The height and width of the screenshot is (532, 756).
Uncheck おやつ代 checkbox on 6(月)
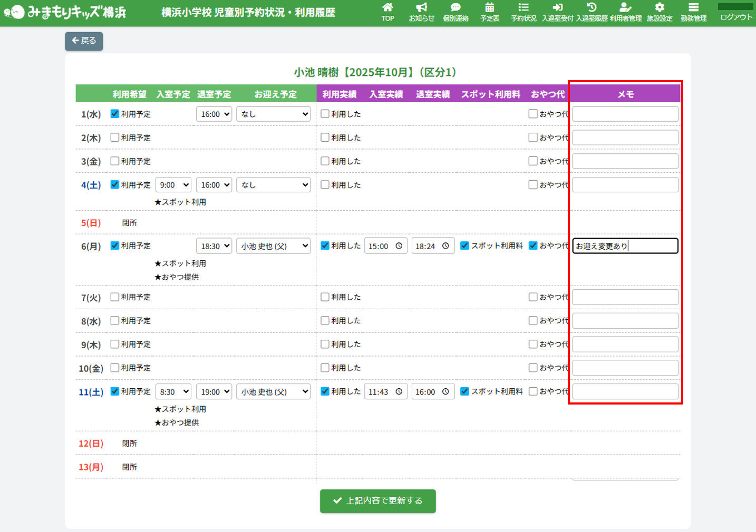point(533,245)
